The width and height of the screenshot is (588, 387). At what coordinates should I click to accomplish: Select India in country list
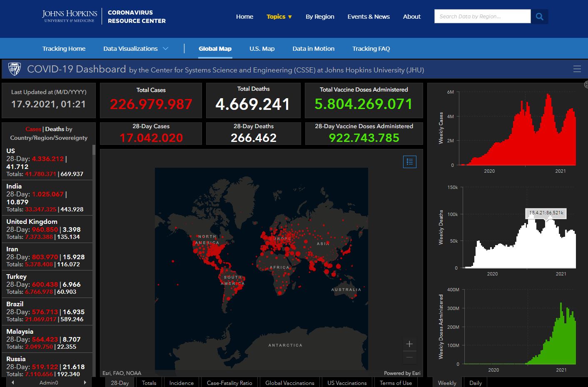click(47, 197)
